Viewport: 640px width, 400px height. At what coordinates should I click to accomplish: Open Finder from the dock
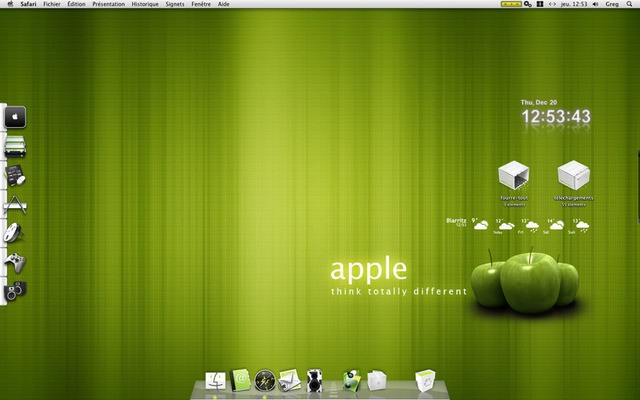point(215,380)
